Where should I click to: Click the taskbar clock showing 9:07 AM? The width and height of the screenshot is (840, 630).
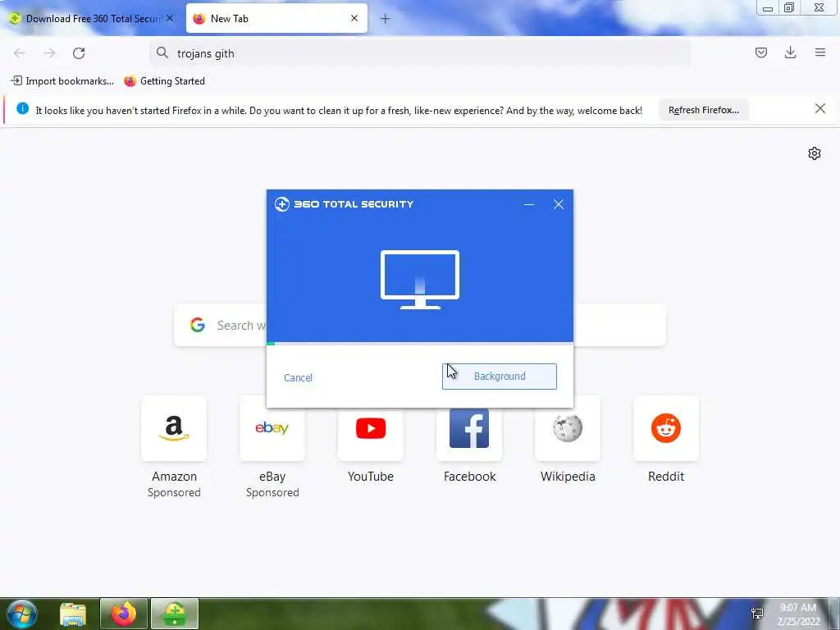[x=798, y=614]
